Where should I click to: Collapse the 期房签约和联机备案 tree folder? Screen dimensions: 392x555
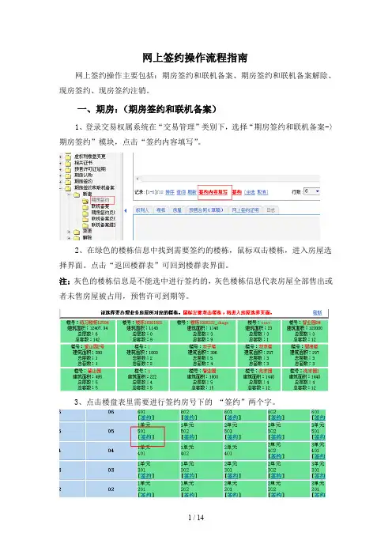61,188
